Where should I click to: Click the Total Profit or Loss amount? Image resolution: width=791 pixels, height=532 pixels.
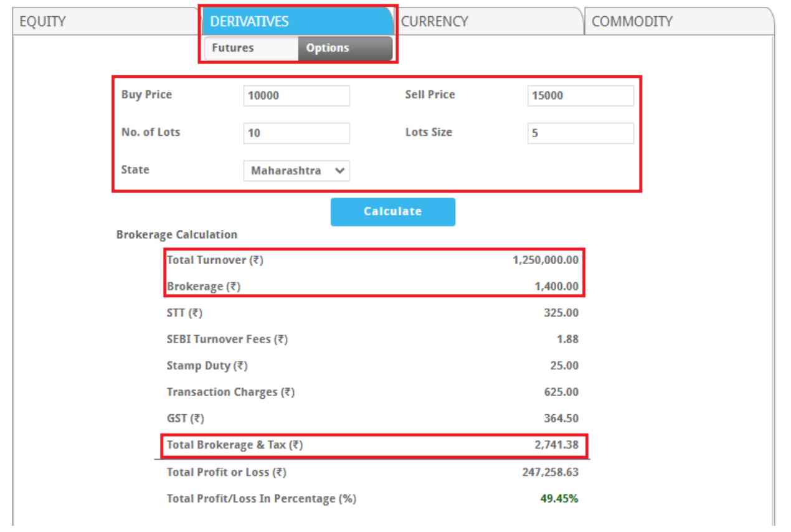tap(551, 472)
